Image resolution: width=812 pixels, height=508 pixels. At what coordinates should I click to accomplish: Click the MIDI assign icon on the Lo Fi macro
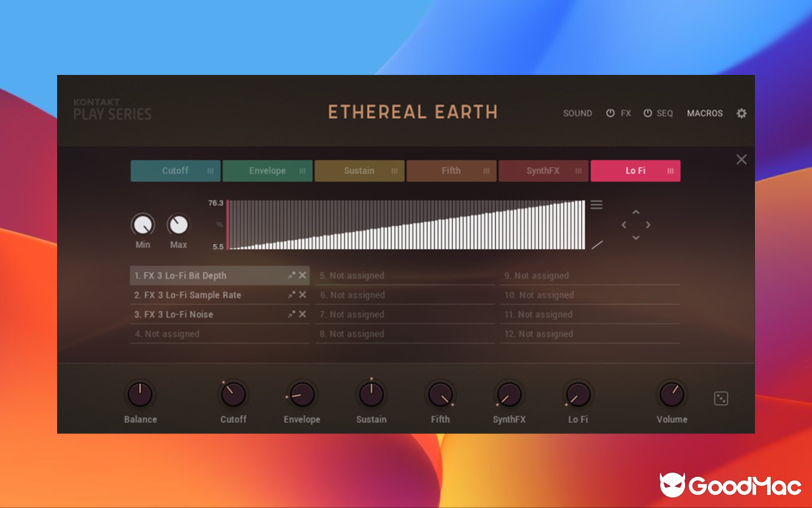click(x=670, y=170)
